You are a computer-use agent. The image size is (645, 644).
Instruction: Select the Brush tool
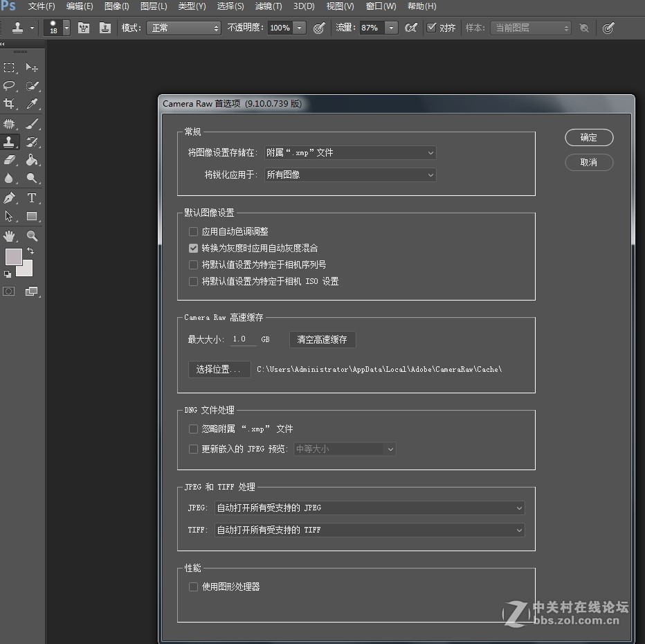click(32, 123)
